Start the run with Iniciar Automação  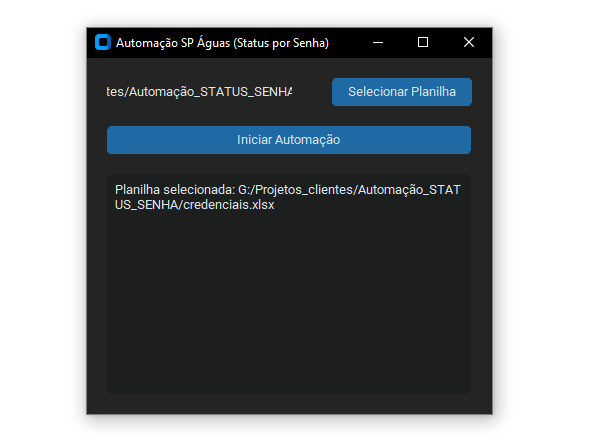pos(289,140)
